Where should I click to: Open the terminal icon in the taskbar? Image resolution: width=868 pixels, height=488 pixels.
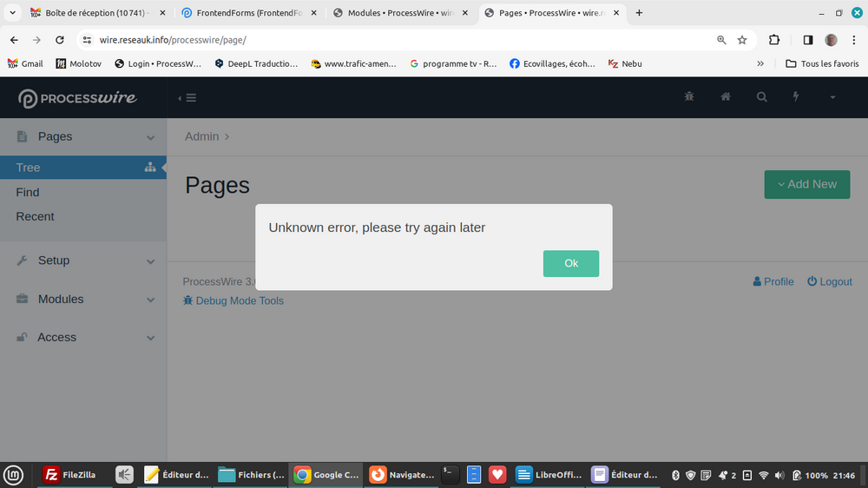[450, 475]
